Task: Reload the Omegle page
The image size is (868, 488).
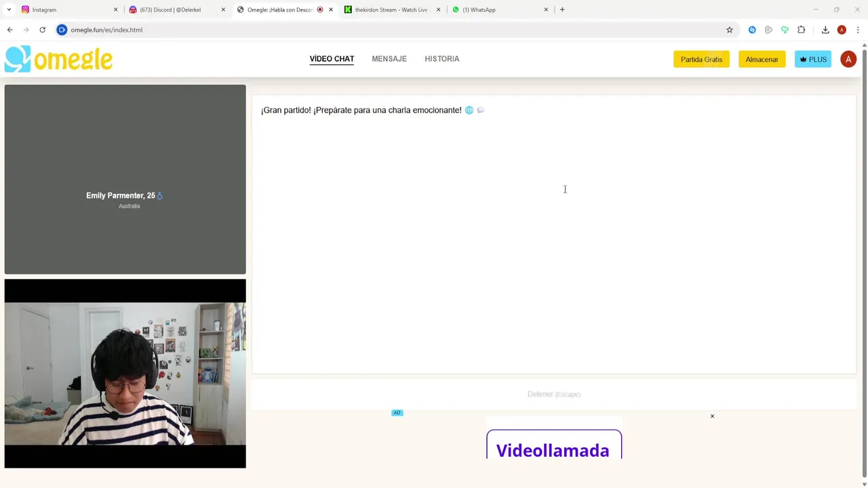Action: pyautogui.click(x=42, y=30)
